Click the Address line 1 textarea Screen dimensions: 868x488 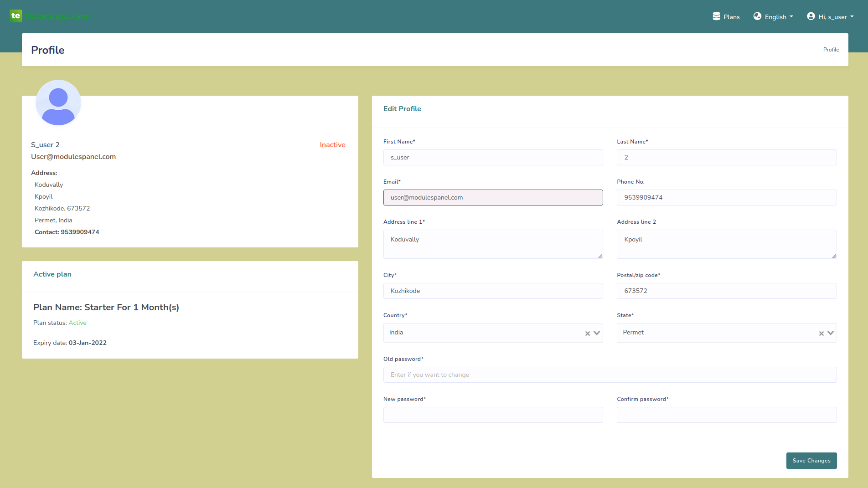[493, 244]
